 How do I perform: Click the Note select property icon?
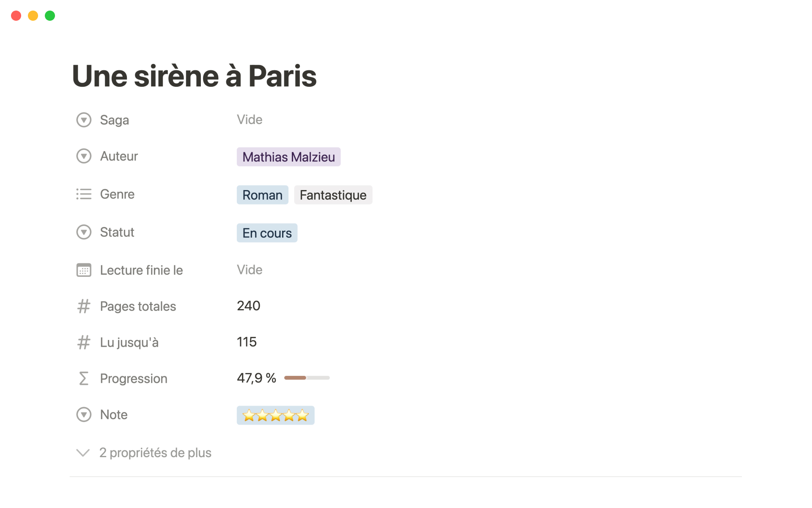tap(84, 414)
